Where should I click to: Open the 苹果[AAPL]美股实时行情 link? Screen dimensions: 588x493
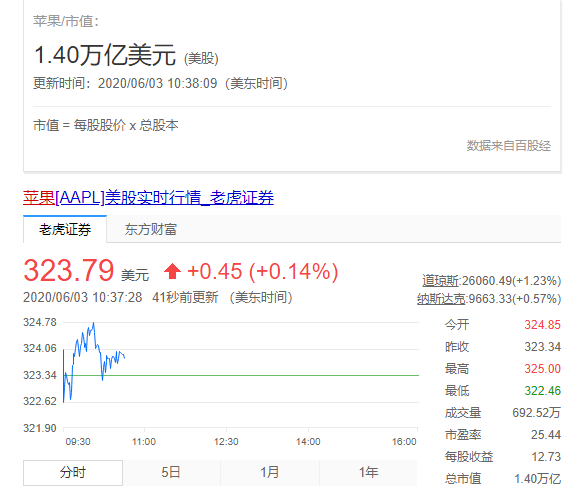pyautogui.click(x=148, y=198)
